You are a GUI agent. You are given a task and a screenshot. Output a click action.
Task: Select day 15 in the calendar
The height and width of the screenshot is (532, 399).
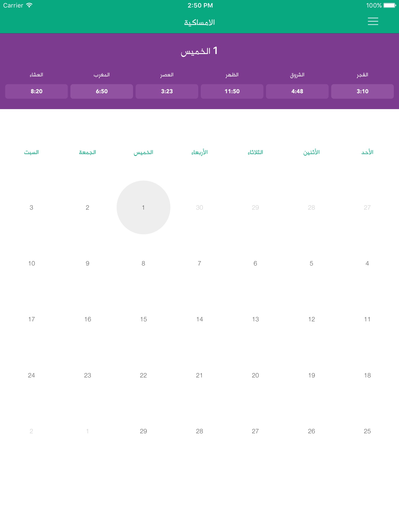point(143,319)
